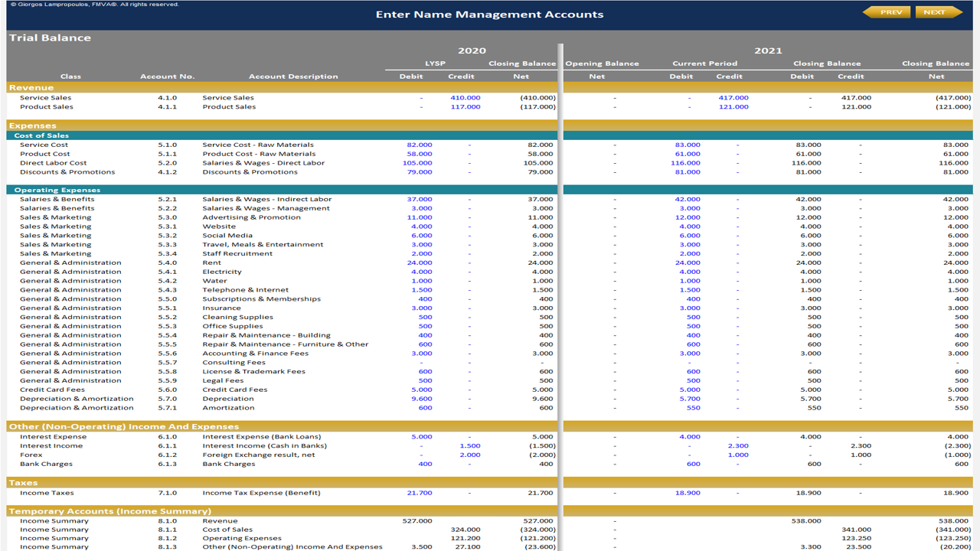Select the 2020 credit 410.000 for Service Sales
Image resolution: width=980 pixels, height=551 pixels.
465,98
